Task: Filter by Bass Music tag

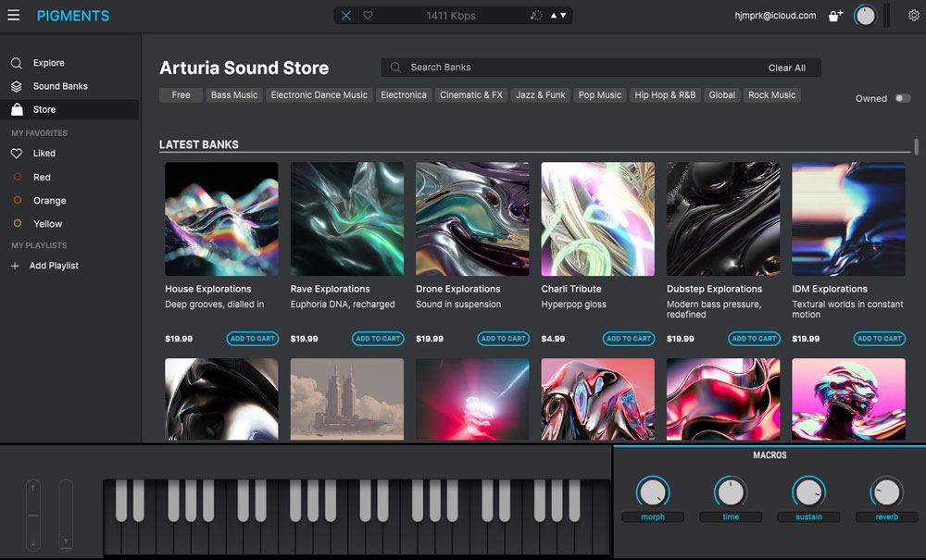Action: click(234, 95)
